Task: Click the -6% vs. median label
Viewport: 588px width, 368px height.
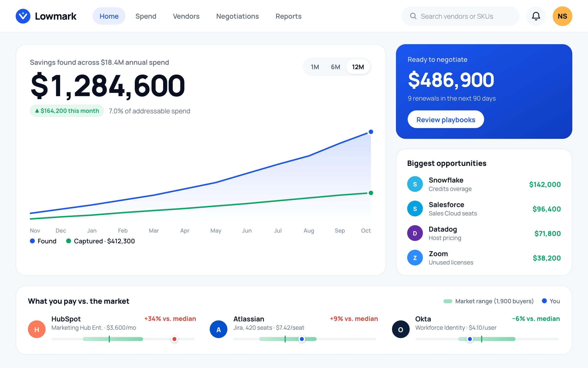Action: tap(536, 319)
